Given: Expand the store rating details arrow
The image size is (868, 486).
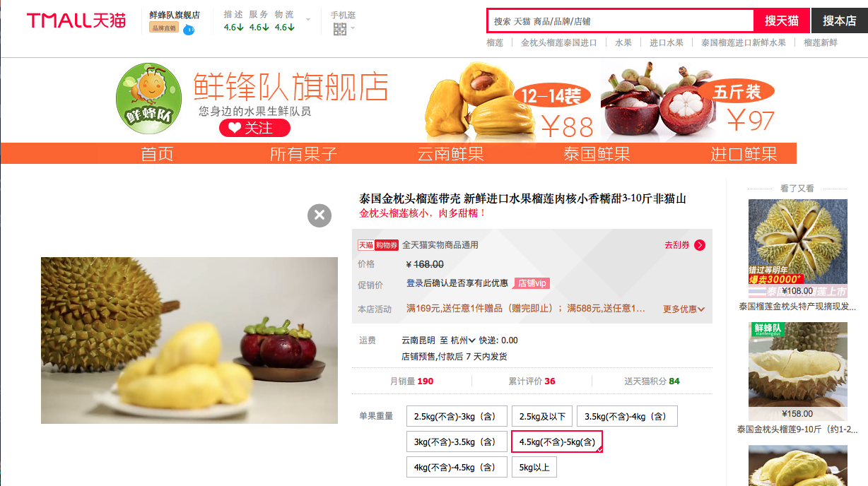Looking at the screenshot, I should [x=307, y=19].
